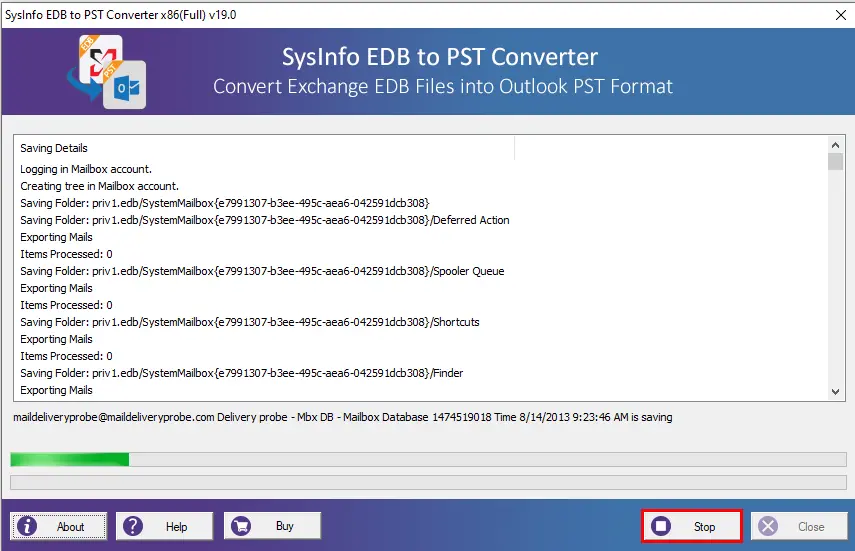Open the About button label
Image resolution: width=855 pixels, height=551 pixels.
(x=70, y=526)
